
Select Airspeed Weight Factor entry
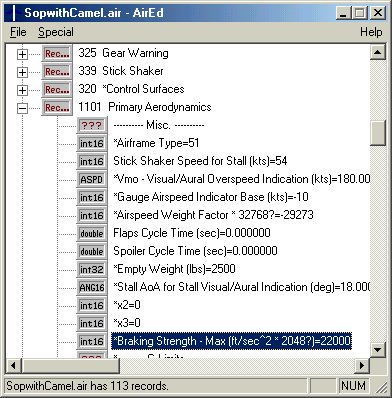pyautogui.click(x=213, y=215)
